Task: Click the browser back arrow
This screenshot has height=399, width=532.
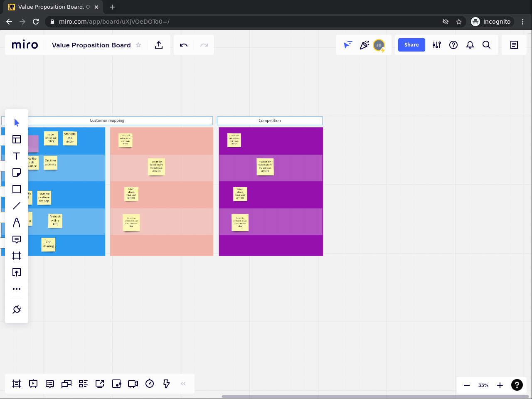Action: pyautogui.click(x=9, y=22)
